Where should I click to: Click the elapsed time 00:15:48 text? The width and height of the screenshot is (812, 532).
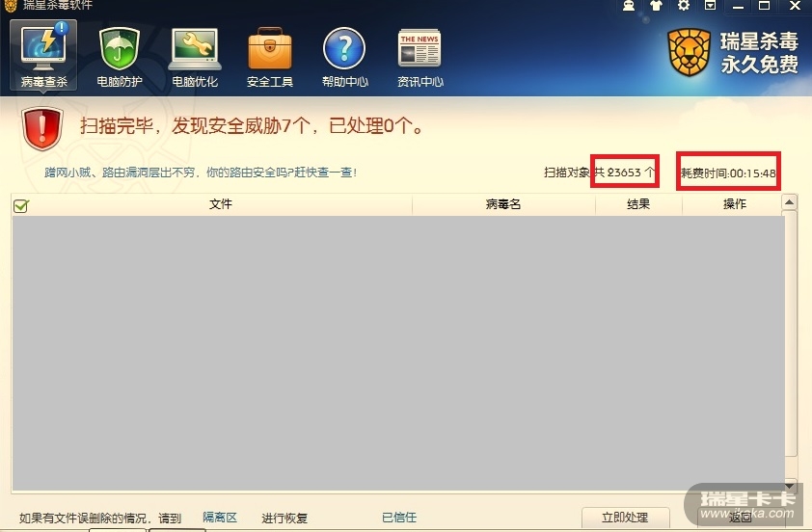pyautogui.click(x=728, y=173)
